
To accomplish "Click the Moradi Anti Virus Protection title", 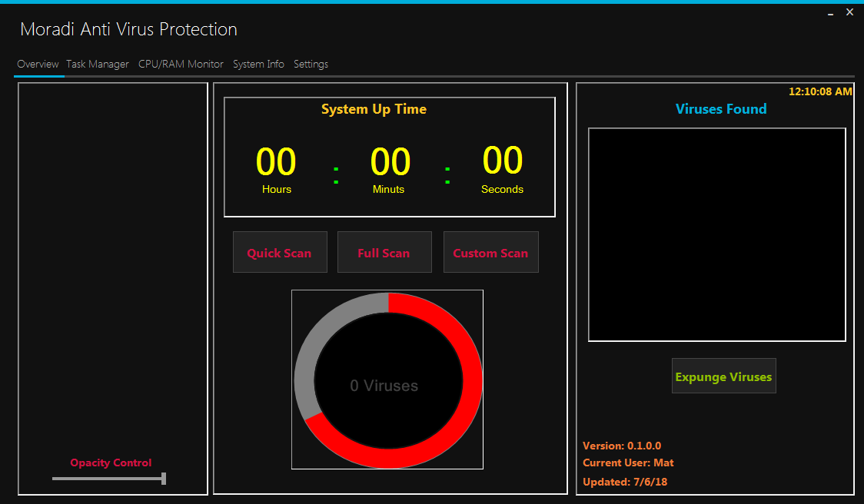I will point(128,29).
